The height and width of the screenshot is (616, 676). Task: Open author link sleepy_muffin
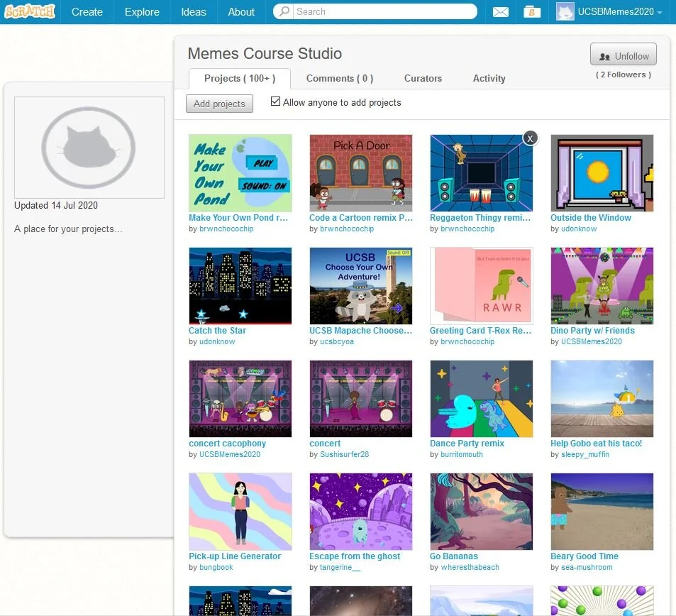584,454
